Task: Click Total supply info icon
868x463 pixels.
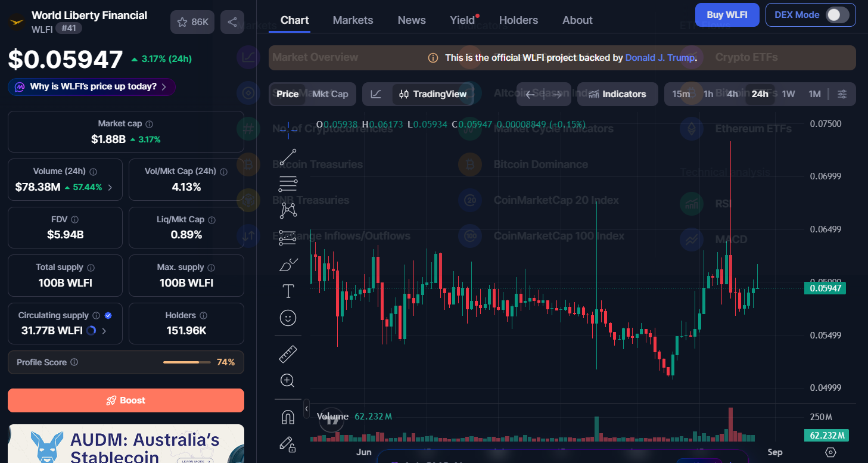Action: [91, 268]
